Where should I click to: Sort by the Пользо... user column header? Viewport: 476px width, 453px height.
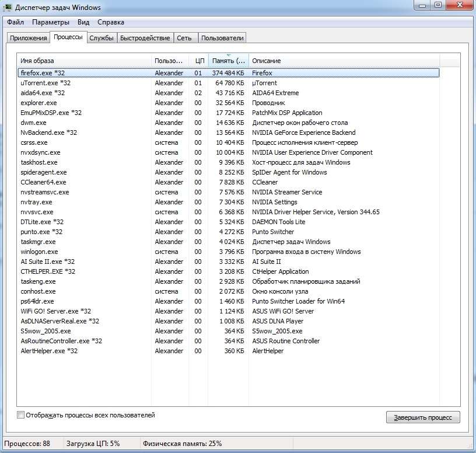pyautogui.click(x=170, y=61)
